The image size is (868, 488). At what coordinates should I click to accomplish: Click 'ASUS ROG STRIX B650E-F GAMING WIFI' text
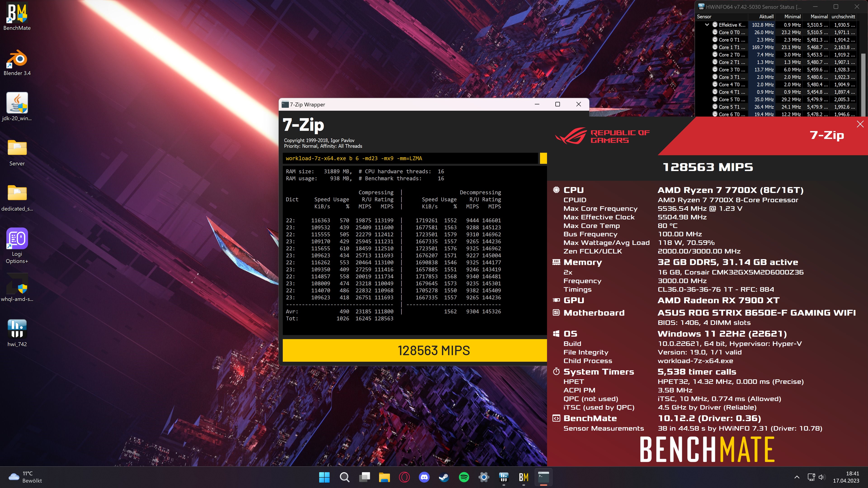pos(756,312)
